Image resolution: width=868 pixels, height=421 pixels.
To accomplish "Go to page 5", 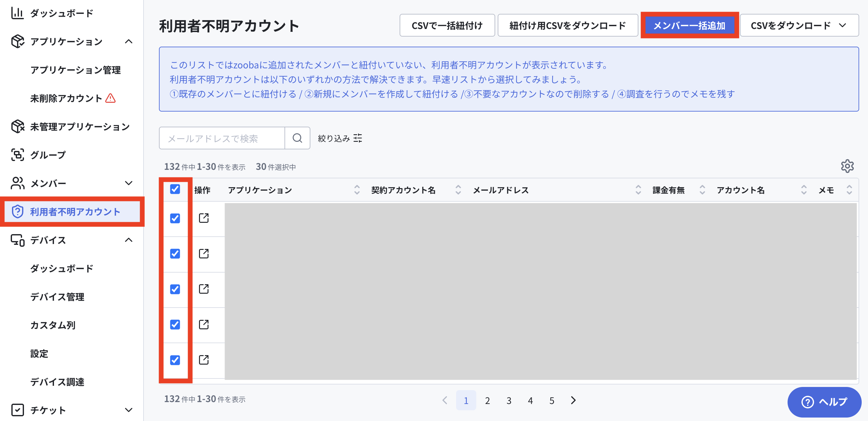I will [552, 400].
